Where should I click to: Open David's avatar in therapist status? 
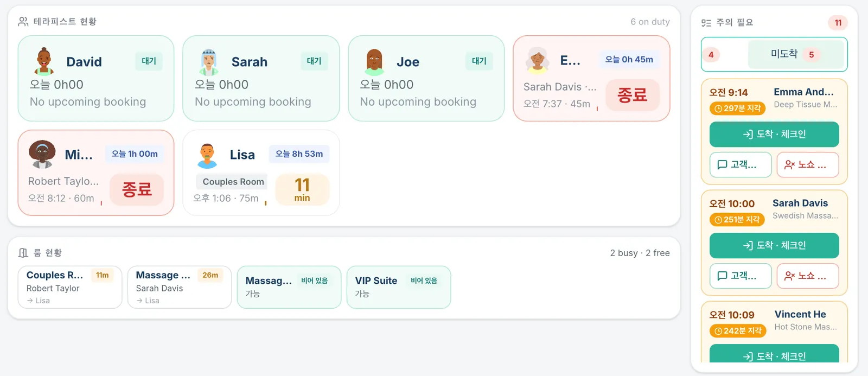44,61
